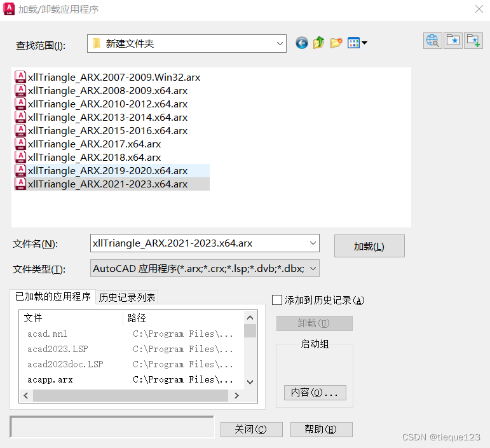Select acad2023.LSP in loaded applications list

58,349
